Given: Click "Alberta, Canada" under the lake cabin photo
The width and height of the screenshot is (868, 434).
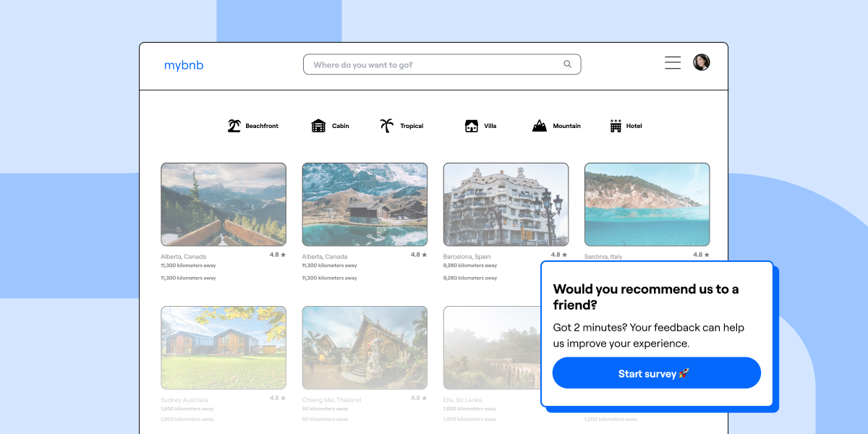Looking at the screenshot, I should [325, 257].
